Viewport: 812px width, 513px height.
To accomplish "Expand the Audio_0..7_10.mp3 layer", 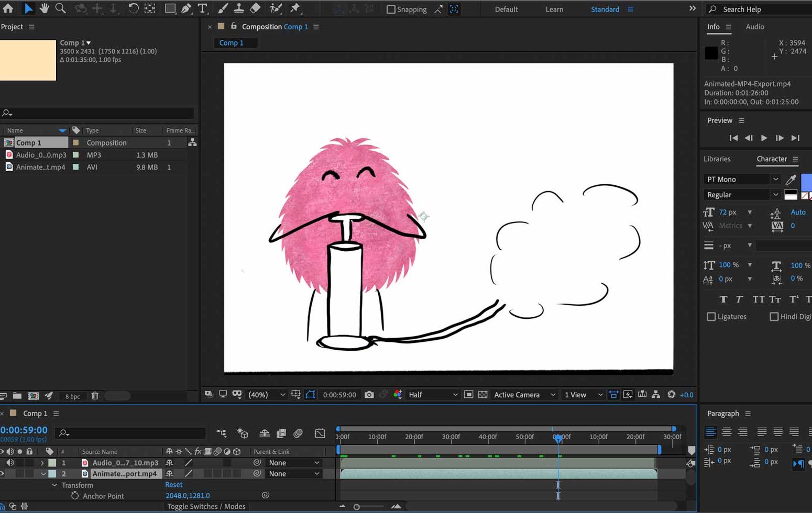I will [42, 463].
